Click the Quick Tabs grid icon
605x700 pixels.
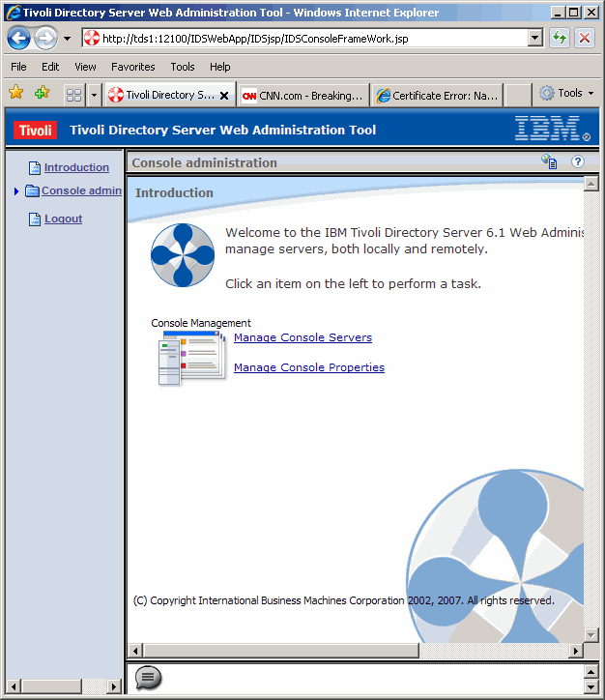coord(73,95)
